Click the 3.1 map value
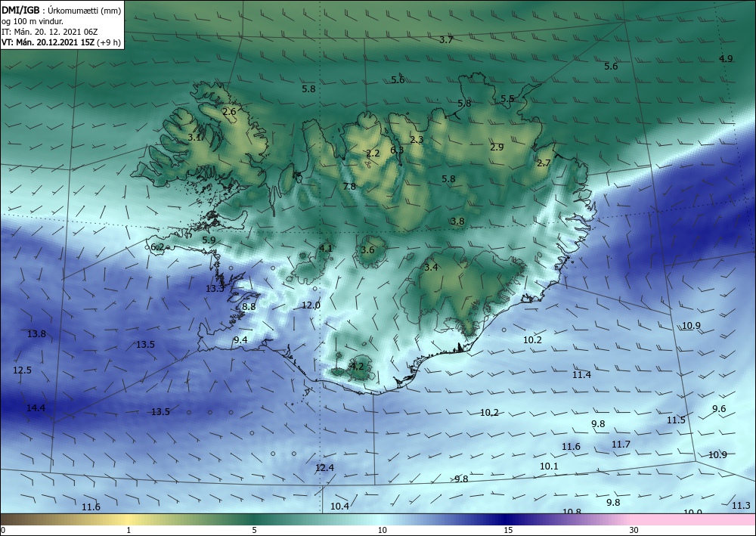This screenshot has height=536, width=756. tap(195, 138)
